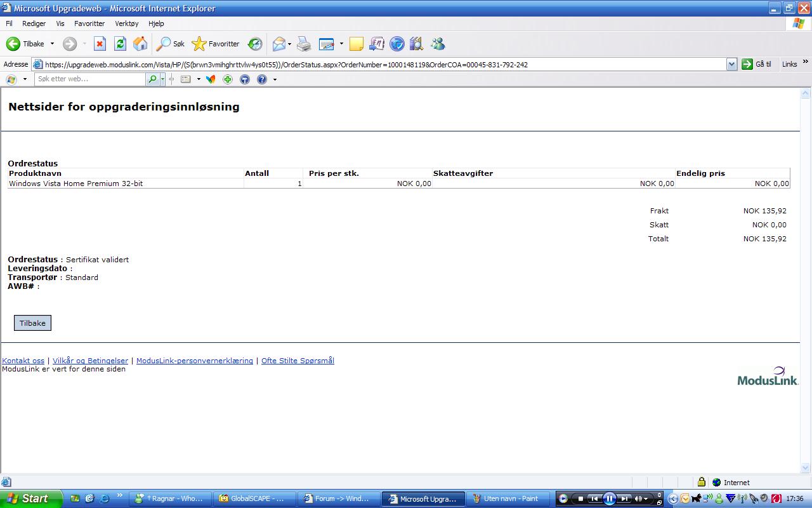Click the OneNote toolbar icon
This screenshot has width=812, height=508.
(377, 44)
